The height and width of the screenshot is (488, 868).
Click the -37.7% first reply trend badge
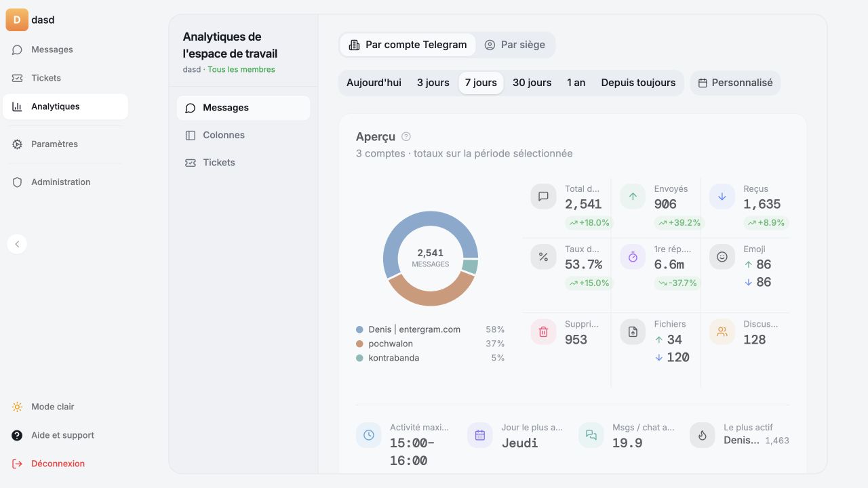(677, 283)
